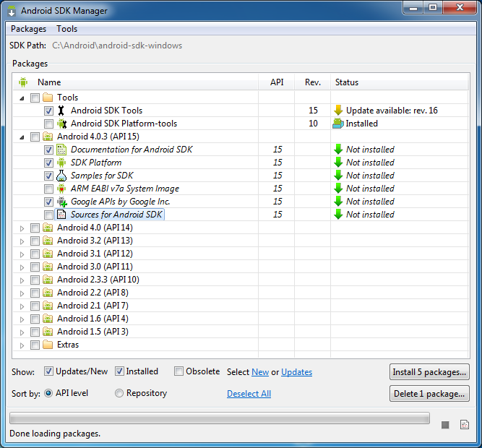The width and height of the screenshot is (482, 448).
Task: Click the Android SDK Platform-tools icon
Action: [62, 124]
